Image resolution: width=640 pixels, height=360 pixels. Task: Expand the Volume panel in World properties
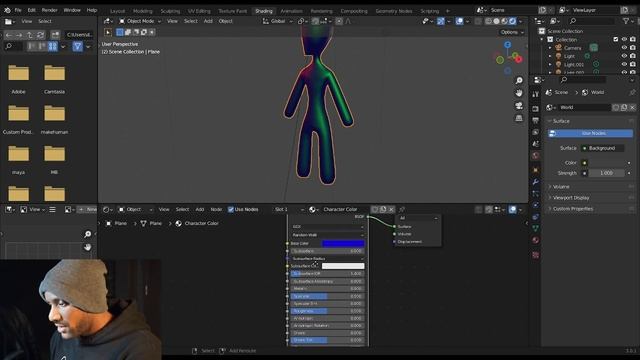[561, 187]
